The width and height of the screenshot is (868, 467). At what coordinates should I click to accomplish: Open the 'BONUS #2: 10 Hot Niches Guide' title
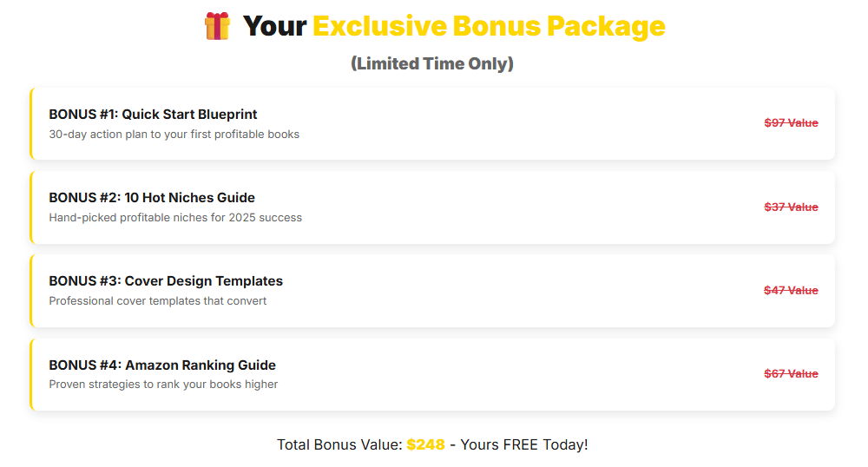[152, 197]
